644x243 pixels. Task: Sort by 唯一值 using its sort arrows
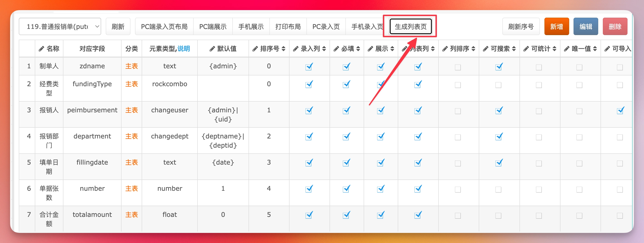click(595, 49)
